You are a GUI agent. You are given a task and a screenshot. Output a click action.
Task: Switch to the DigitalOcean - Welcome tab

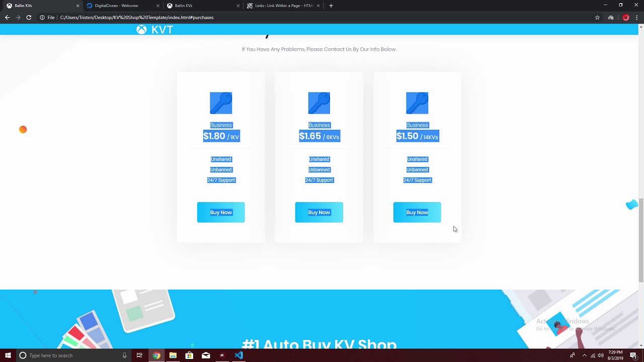[x=122, y=6]
